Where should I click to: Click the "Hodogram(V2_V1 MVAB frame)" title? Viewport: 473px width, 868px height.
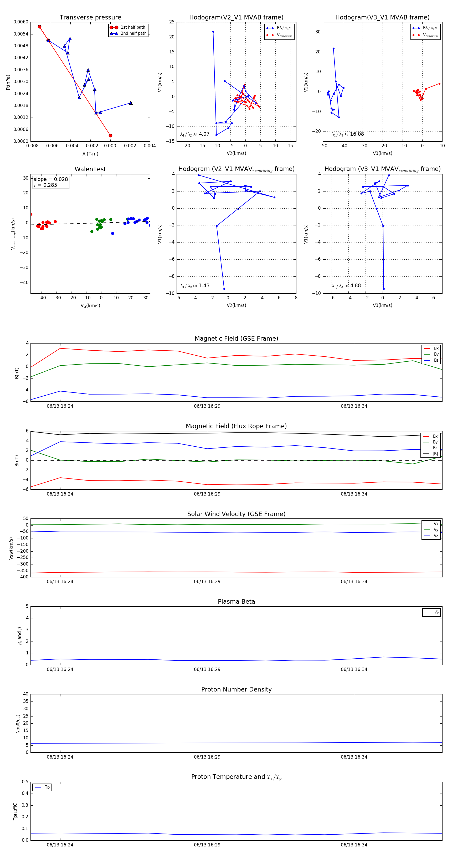pyautogui.click(x=236, y=18)
